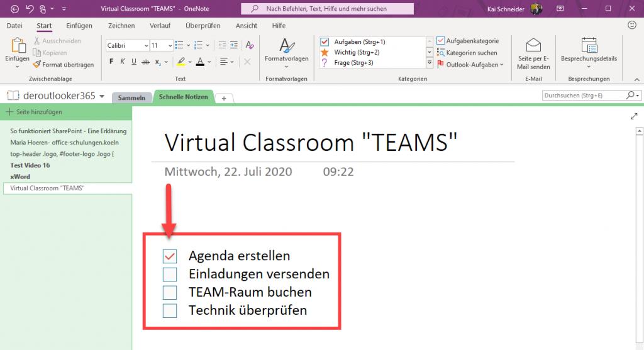
Task: Decrease indent of paragraph
Action: point(222,45)
